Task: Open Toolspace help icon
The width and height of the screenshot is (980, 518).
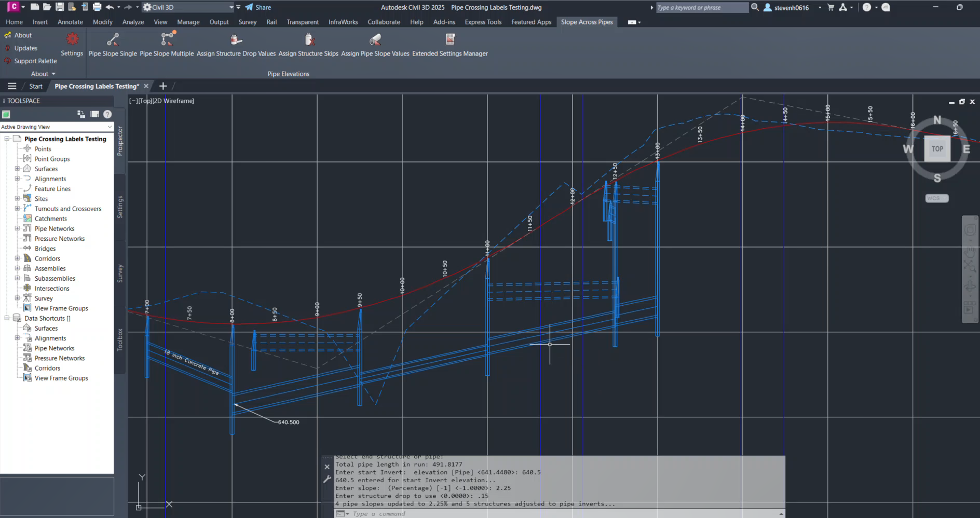Action: coord(107,114)
